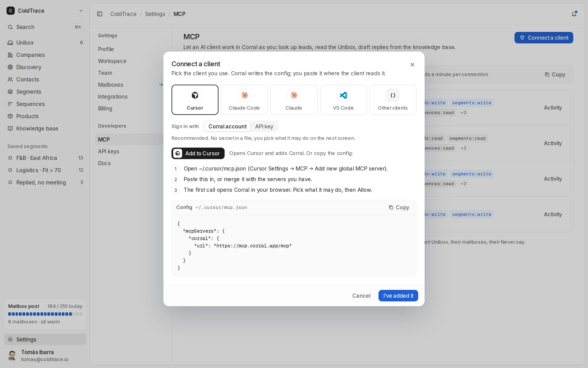
Task: Click the I've added it button
Action: [398, 296]
